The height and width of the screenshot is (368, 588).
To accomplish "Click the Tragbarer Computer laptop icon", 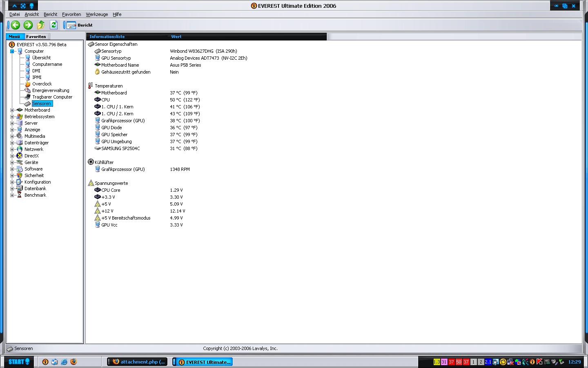I will tap(27, 97).
